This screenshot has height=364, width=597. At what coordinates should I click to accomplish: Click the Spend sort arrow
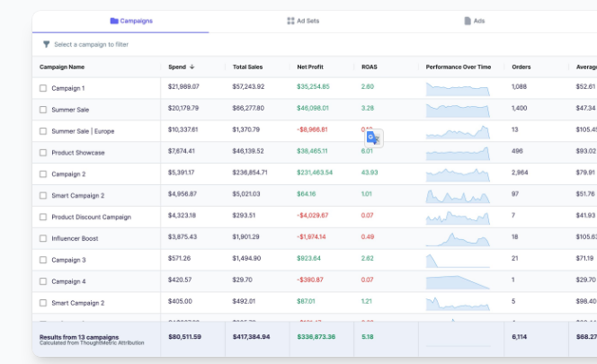point(192,67)
